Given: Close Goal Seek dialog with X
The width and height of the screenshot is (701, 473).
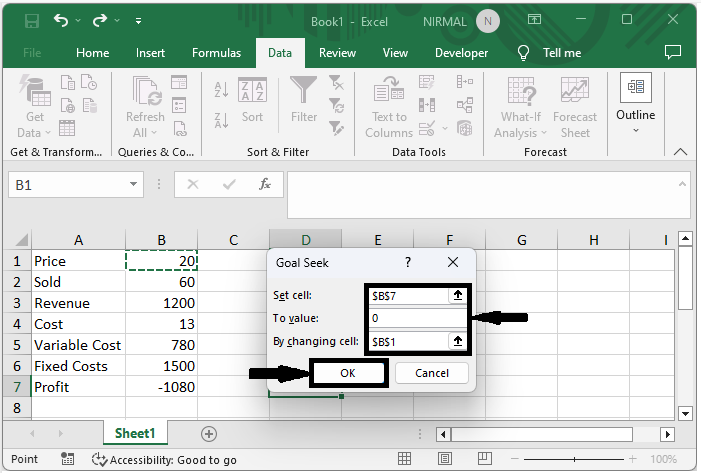Looking at the screenshot, I should coord(453,262).
